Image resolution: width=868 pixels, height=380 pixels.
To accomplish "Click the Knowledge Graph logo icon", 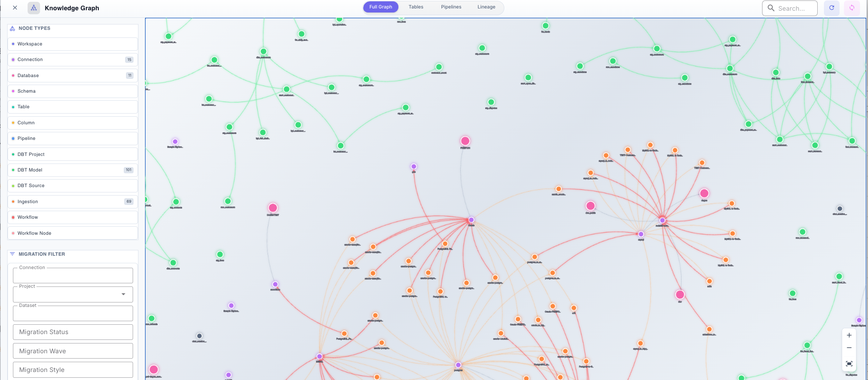I will click(34, 8).
